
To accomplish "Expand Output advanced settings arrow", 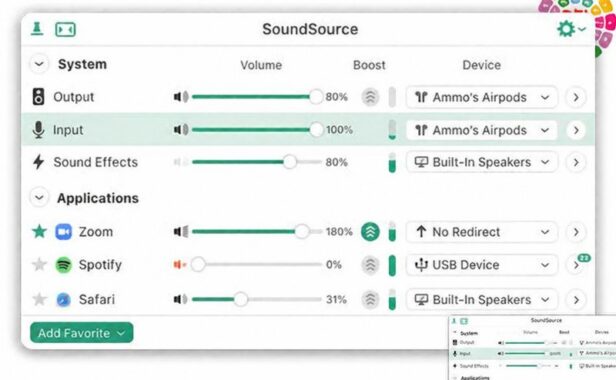I will click(x=576, y=97).
